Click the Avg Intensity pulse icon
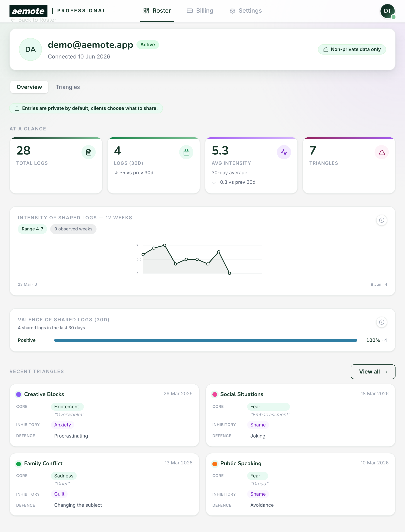 [x=284, y=152]
